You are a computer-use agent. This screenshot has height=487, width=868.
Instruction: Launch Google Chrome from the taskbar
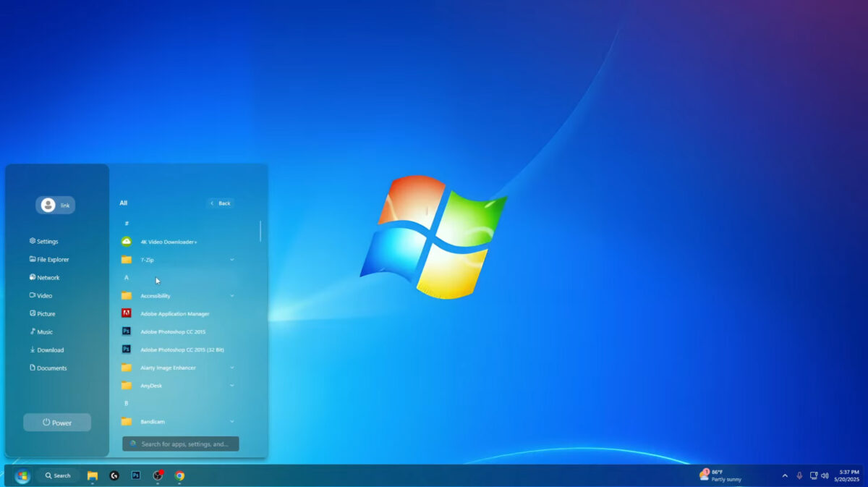point(179,476)
